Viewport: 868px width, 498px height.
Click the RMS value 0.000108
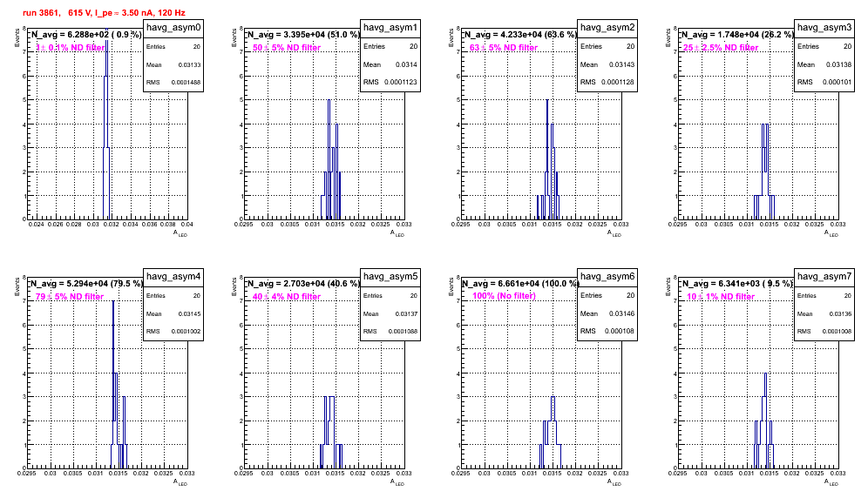620,331
